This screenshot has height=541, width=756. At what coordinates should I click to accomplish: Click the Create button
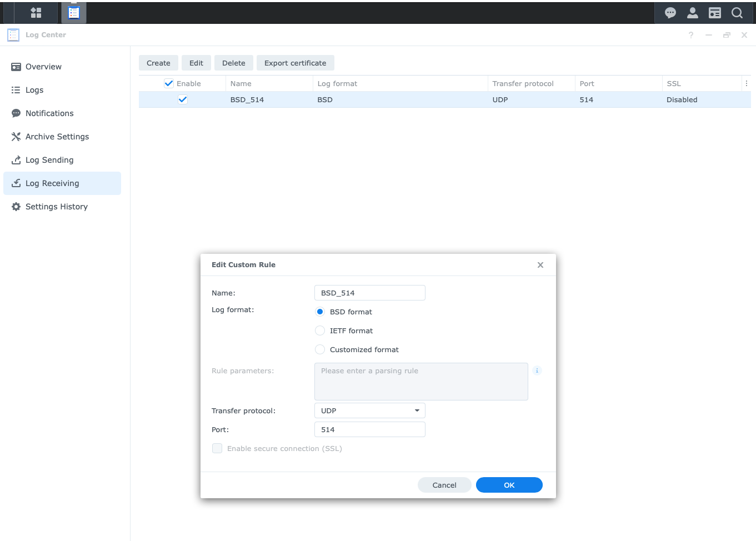[x=158, y=63]
